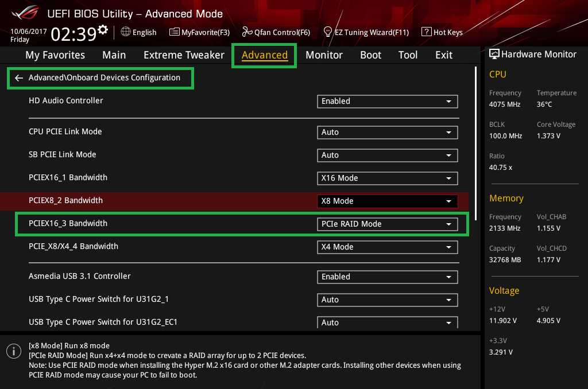Image resolution: width=588 pixels, height=389 pixels.
Task: Click the BCLK value 100.0 MHz
Action: pyautogui.click(x=505, y=135)
